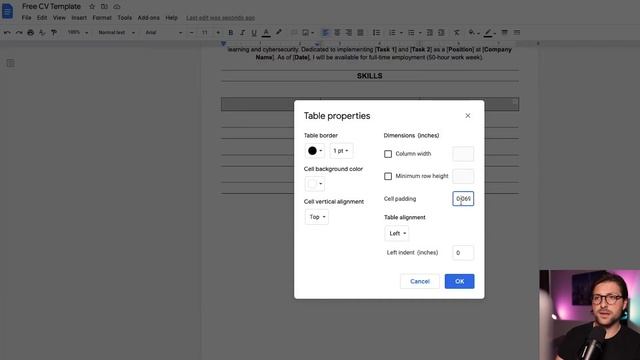640x360 pixels.
Task: Open the 1 pt table border width dropdown
Action: click(x=341, y=151)
